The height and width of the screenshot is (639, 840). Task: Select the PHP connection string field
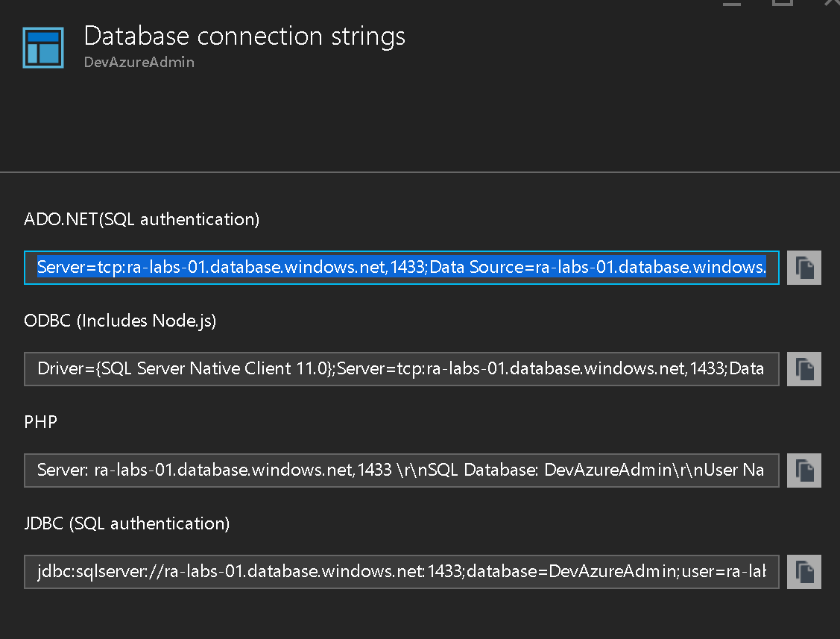(x=401, y=470)
